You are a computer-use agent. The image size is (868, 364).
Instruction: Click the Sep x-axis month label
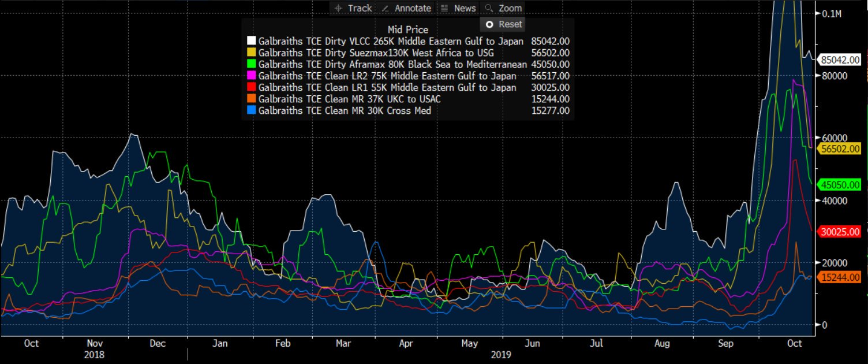point(725,343)
